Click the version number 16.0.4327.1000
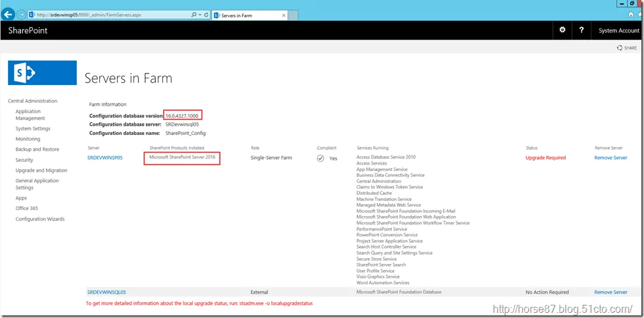This screenshot has height=318, width=644. tap(184, 117)
